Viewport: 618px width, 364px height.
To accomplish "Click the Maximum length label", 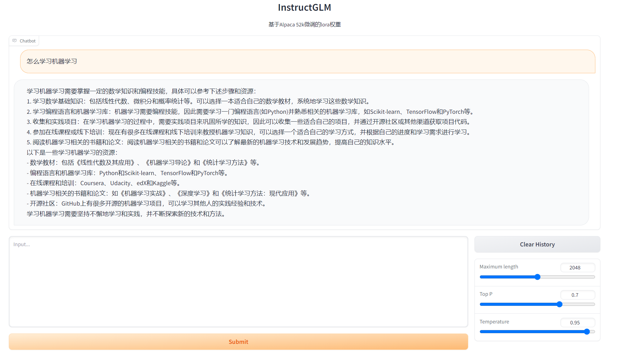I will pos(498,267).
